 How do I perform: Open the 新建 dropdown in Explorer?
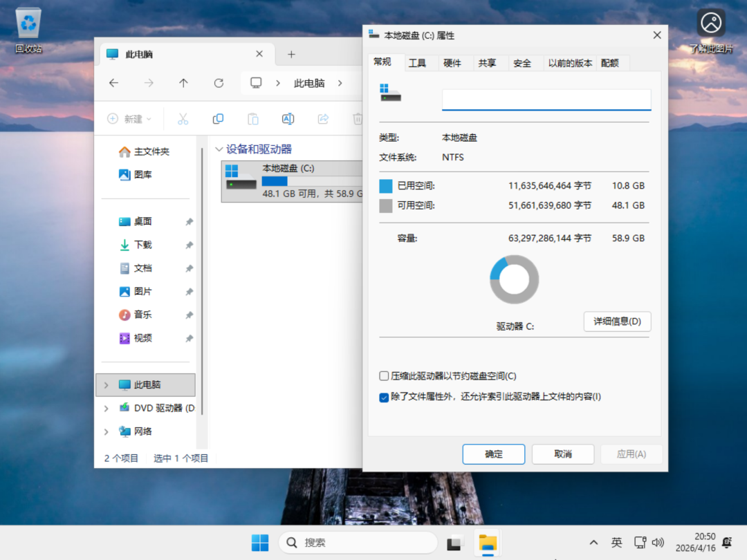(x=129, y=119)
